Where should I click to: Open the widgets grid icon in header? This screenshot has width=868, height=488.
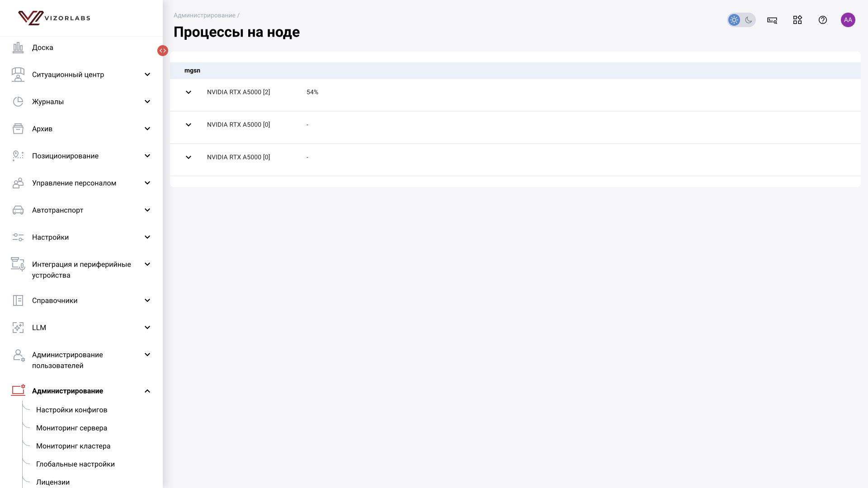(797, 20)
